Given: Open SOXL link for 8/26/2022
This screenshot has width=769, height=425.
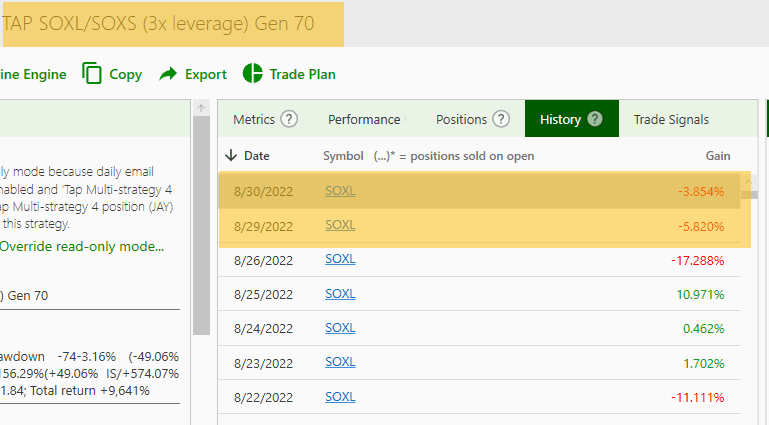Looking at the screenshot, I should [x=340, y=260].
